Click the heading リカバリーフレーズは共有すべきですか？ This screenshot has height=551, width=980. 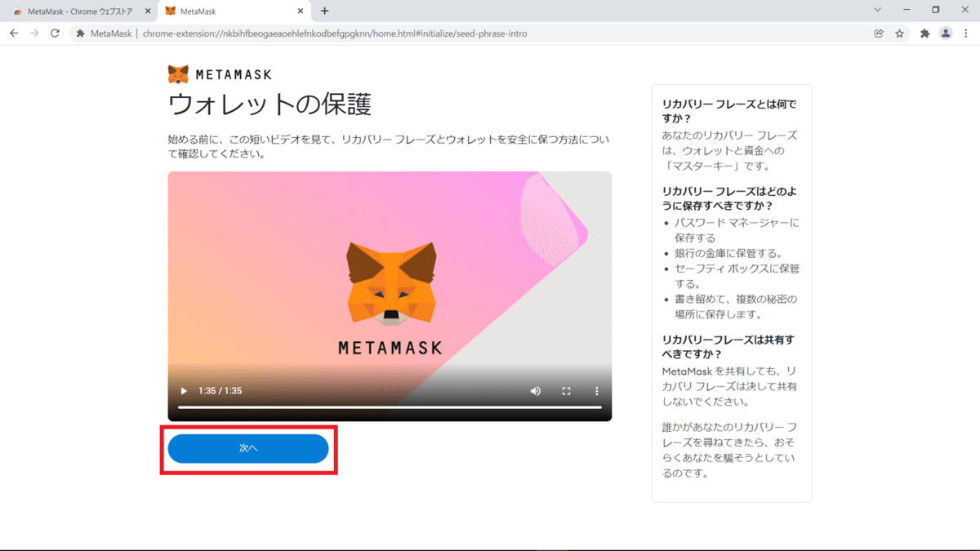[728, 347]
